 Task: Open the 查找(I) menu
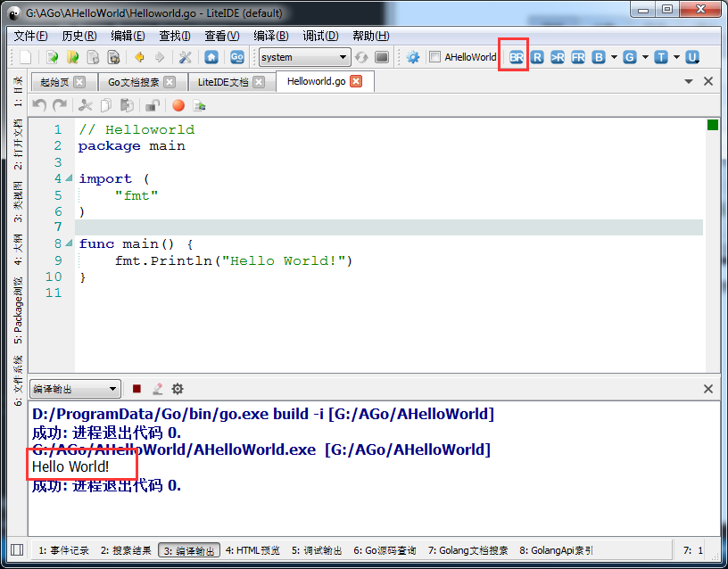pyautogui.click(x=175, y=36)
